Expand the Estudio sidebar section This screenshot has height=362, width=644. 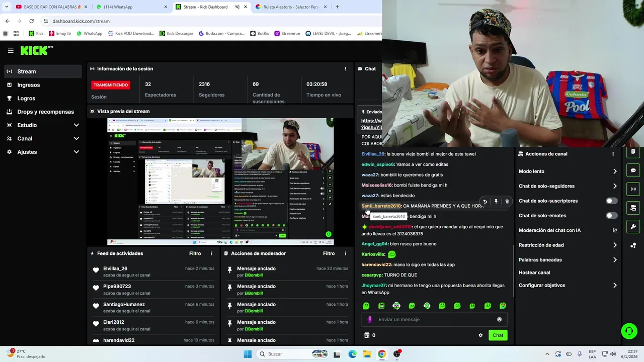(x=42, y=125)
